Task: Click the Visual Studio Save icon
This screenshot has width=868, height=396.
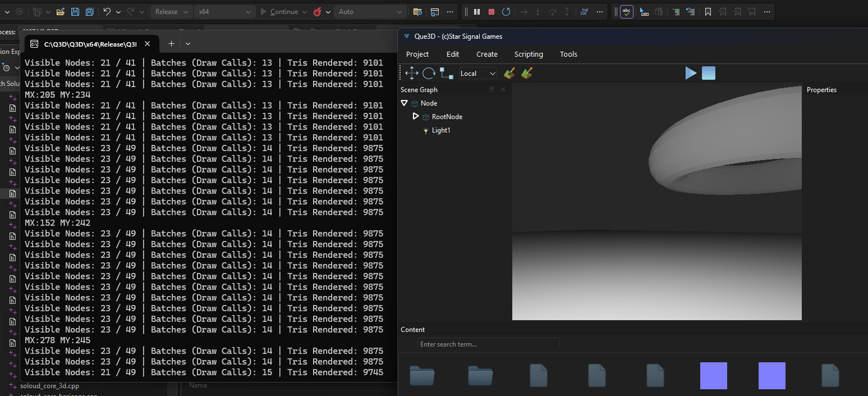Action: point(75,12)
